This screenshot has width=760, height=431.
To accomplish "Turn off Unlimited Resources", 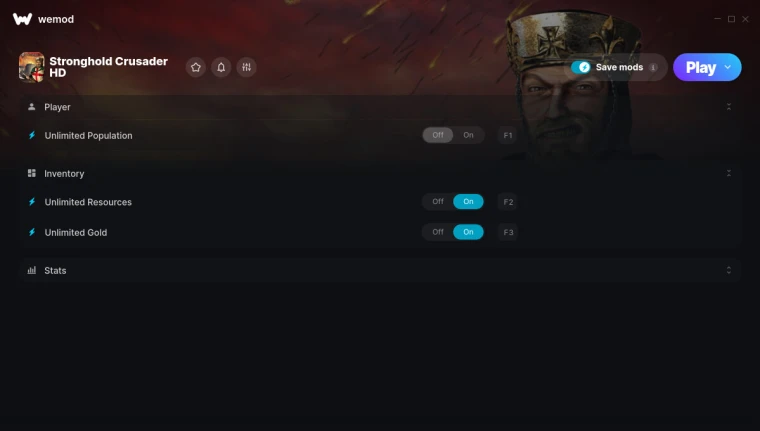I will coord(438,202).
